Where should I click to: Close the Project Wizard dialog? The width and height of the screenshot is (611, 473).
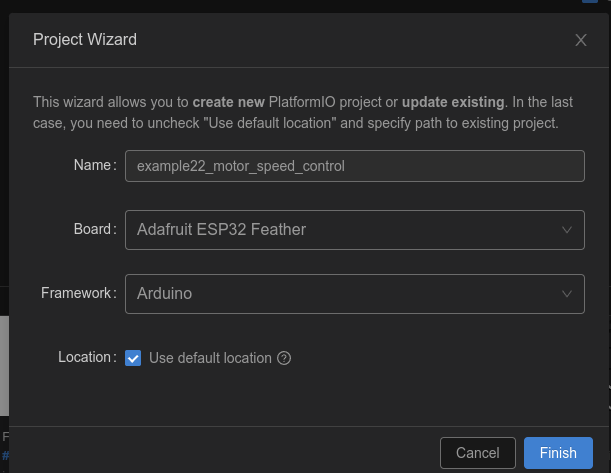coord(581,41)
